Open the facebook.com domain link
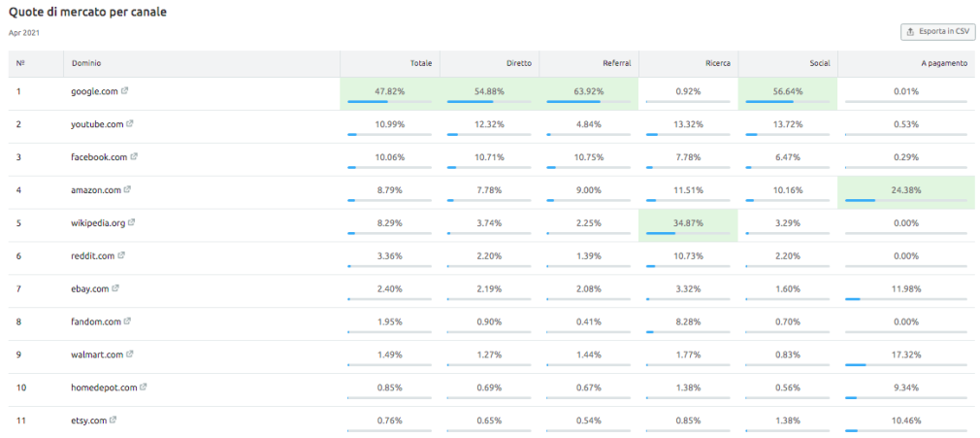Viewport: 980px width, 438px height. click(99, 157)
